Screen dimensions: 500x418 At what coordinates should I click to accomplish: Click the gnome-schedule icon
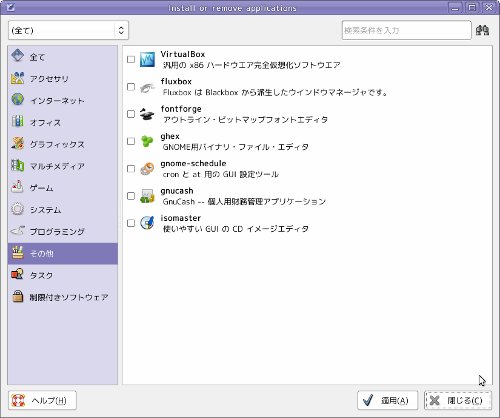coord(147,169)
